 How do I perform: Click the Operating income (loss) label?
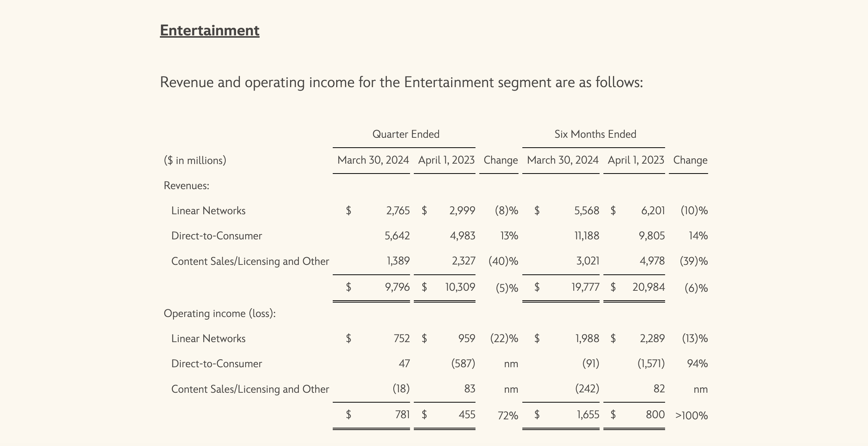pos(219,313)
